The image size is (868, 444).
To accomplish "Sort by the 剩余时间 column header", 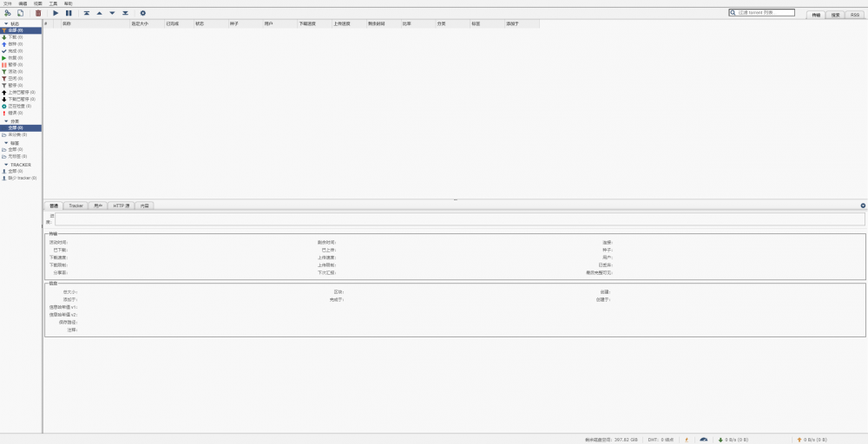I will [384, 23].
